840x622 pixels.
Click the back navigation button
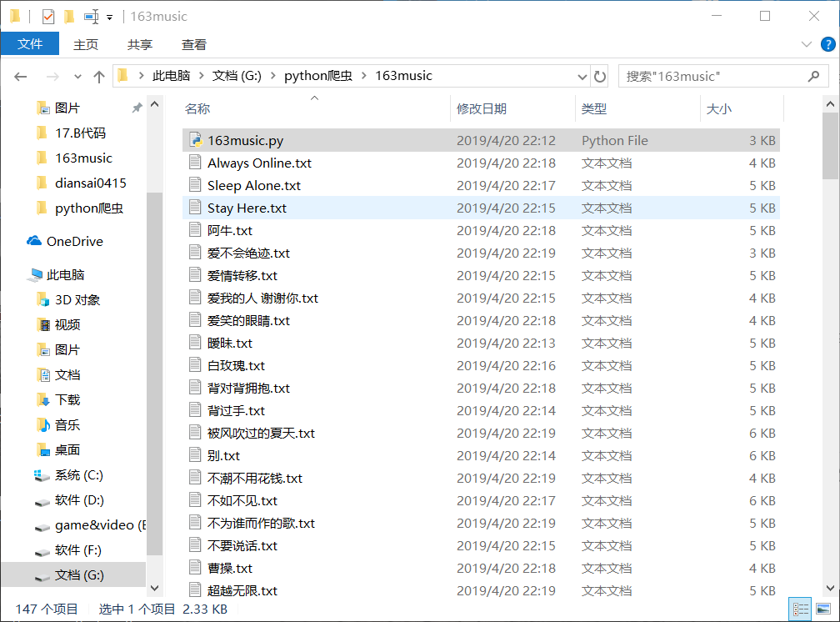(20, 76)
